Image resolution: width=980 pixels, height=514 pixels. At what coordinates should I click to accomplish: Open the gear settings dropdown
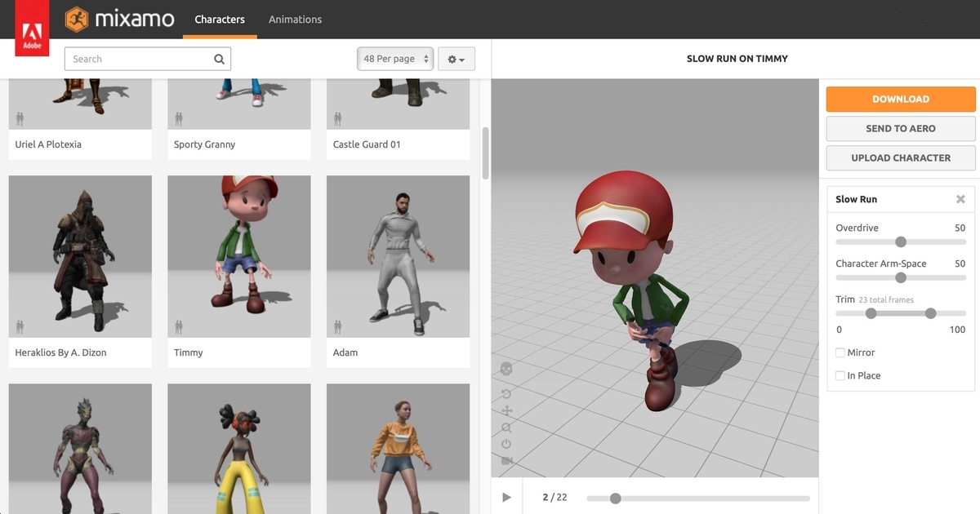tap(457, 59)
